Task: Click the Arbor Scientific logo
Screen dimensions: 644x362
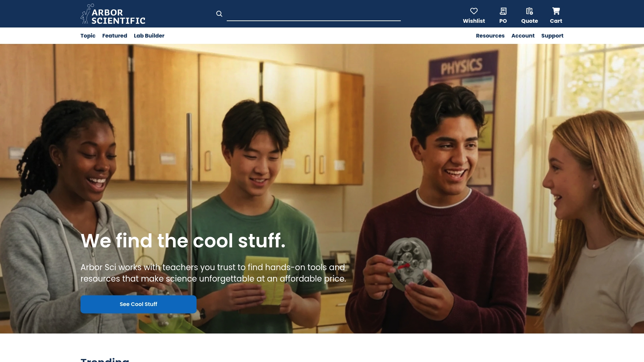Action: (113, 14)
